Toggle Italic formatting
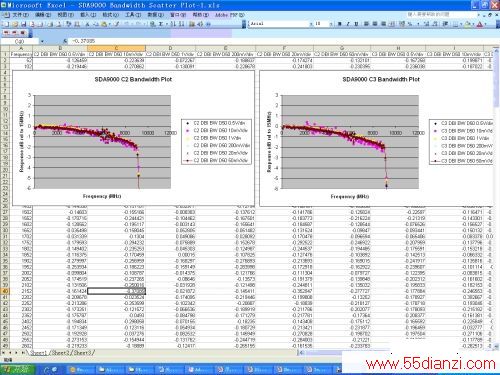 348,24
